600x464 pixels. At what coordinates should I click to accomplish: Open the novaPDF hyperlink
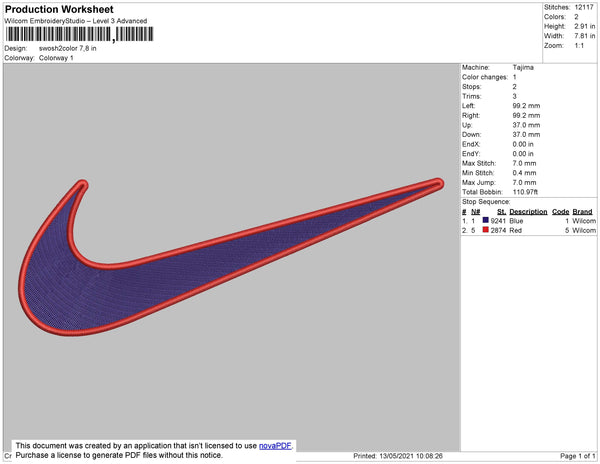(x=275, y=446)
